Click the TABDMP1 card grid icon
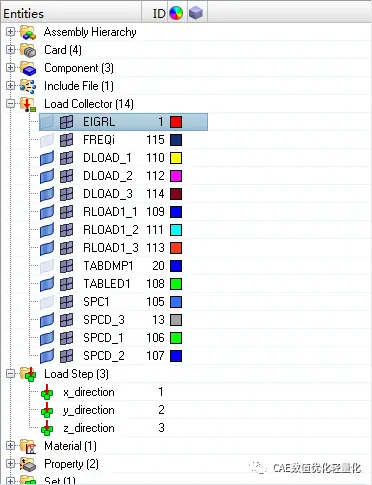The height and width of the screenshot is (485, 372). (66, 266)
